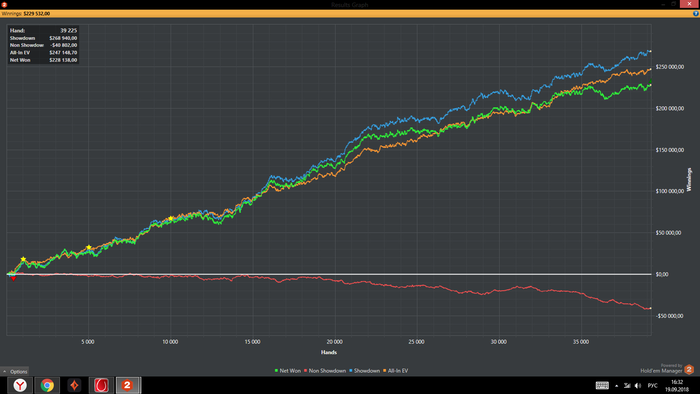This screenshot has width=700, height=394.
Task: Open Yandex browser from the taskbar
Action: point(20,385)
